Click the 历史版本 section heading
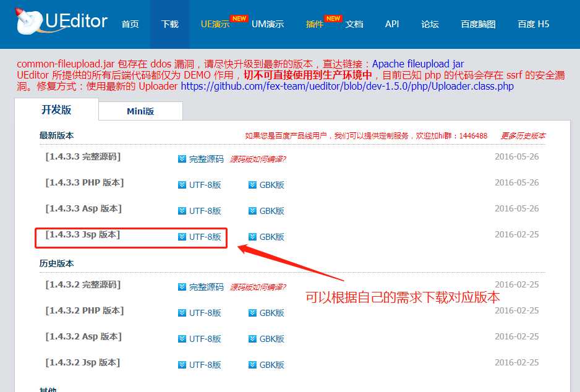The width and height of the screenshot is (580, 392). click(57, 263)
